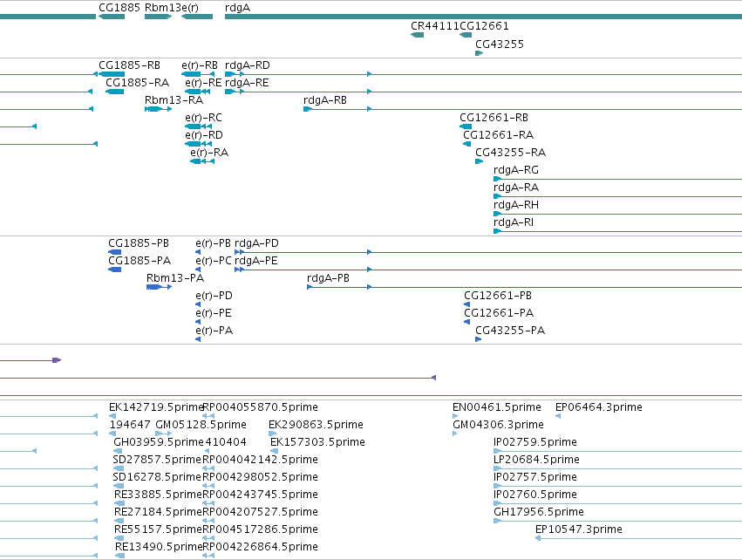Select the RE33885.5prime EST label
The width and height of the screenshot is (742, 560).
[x=158, y=495]
